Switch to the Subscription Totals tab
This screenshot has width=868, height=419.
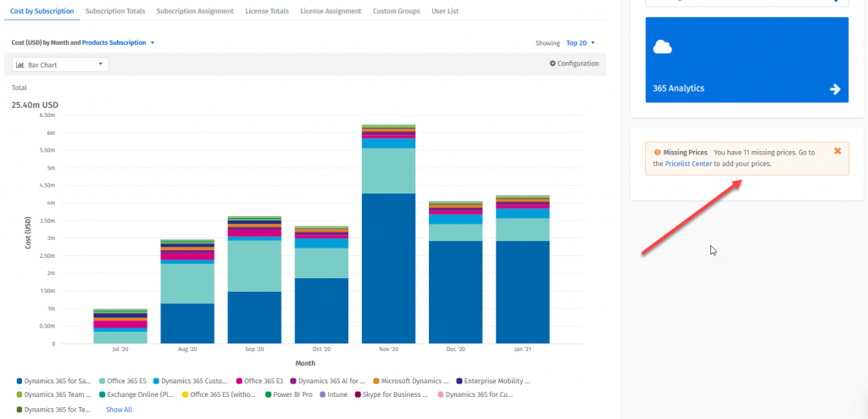115,11
